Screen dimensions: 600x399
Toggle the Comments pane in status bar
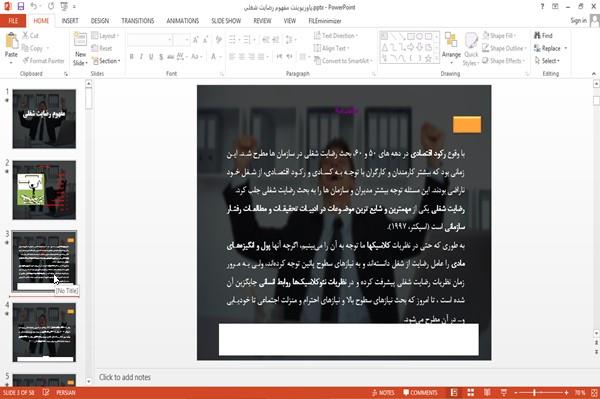tap(420, 392)
